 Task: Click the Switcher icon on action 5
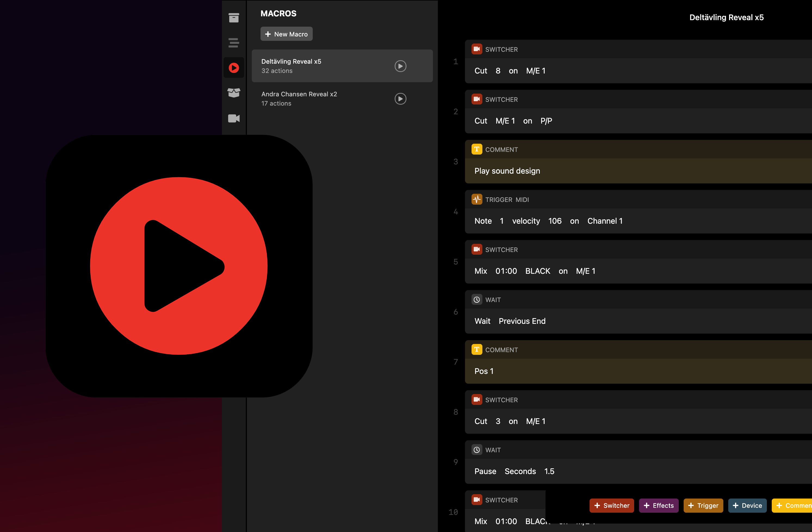(x=477, y=250)
